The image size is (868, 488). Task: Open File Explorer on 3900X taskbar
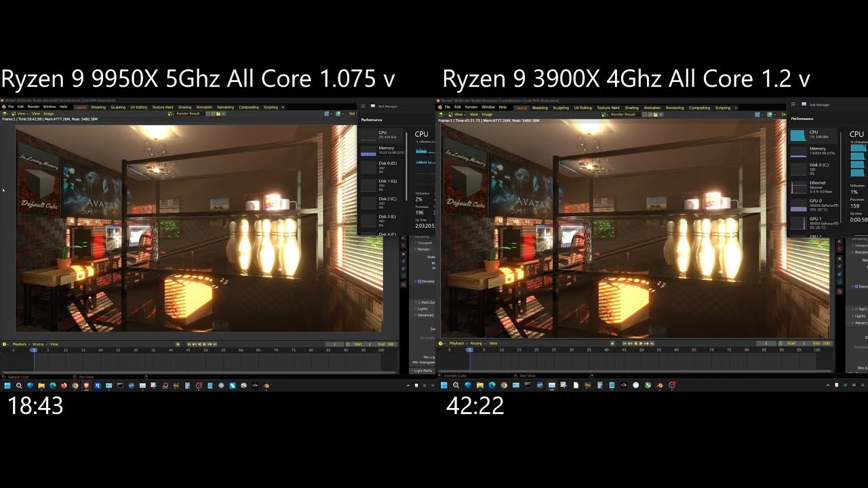pyautogui.click(x=479, y=385)
